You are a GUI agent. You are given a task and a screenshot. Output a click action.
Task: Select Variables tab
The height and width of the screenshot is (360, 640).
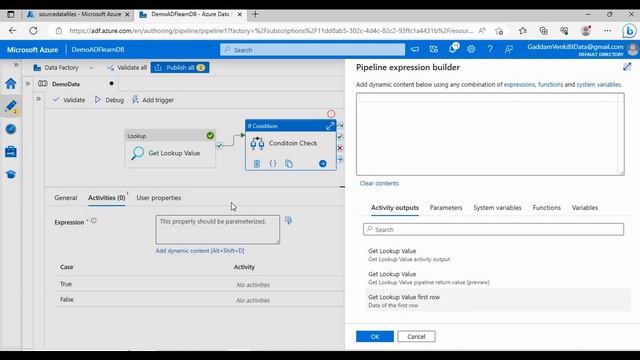click(584, 208)
